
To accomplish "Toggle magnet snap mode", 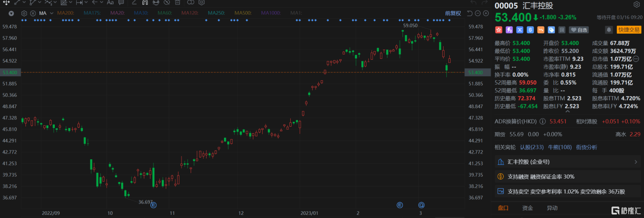I will point(145,3).
